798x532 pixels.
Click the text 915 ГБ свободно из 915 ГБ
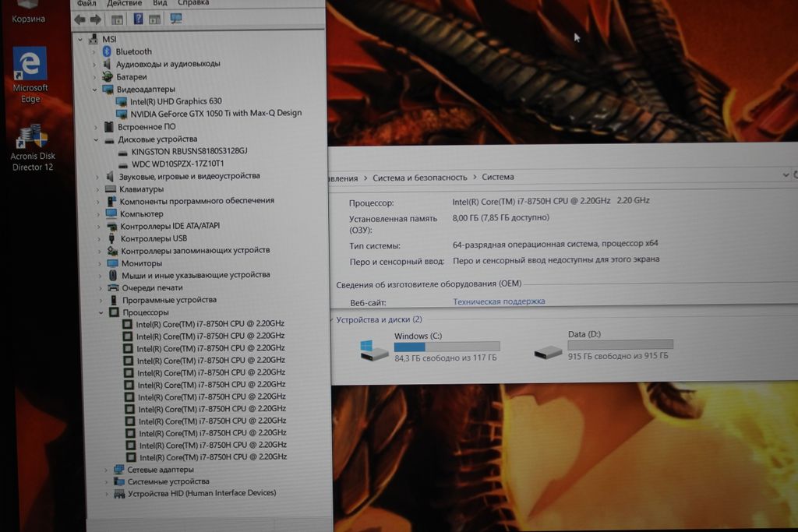tap(618, 356)
